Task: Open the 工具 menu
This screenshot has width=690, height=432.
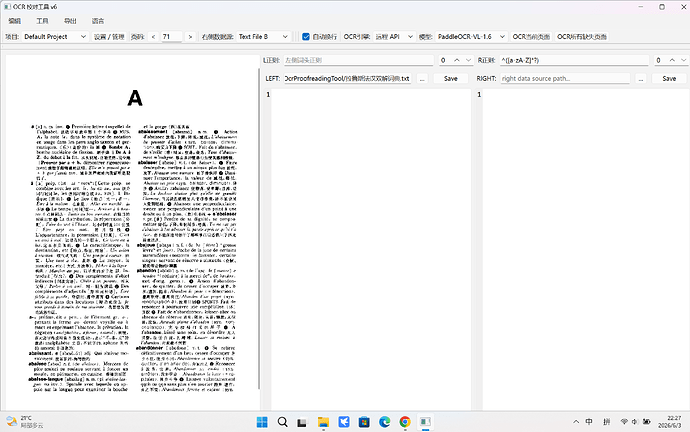Action: pyautogui.click(x=42, y=21)
